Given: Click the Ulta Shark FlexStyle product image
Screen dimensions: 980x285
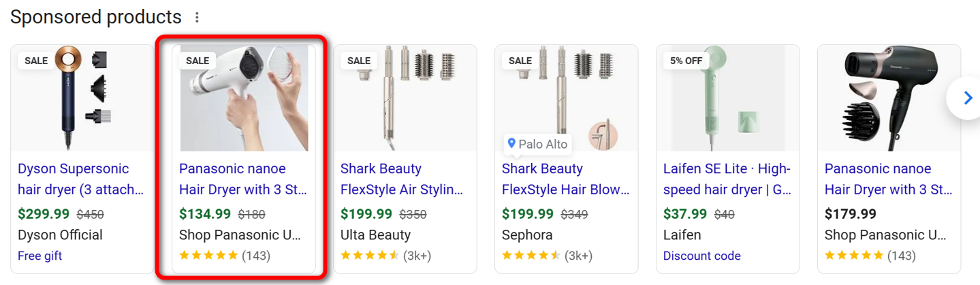Looking at the screenshot, I should pyautogui.click(x=405, y=98).
